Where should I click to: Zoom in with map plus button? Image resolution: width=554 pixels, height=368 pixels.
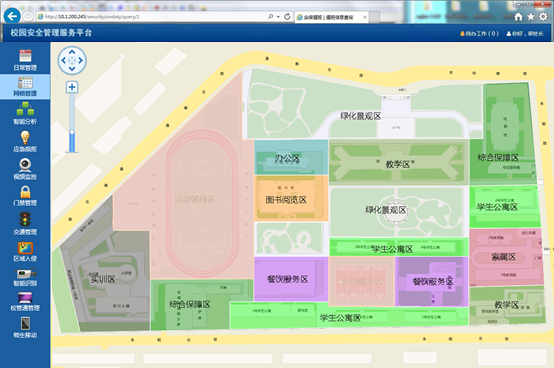[72, 87]
